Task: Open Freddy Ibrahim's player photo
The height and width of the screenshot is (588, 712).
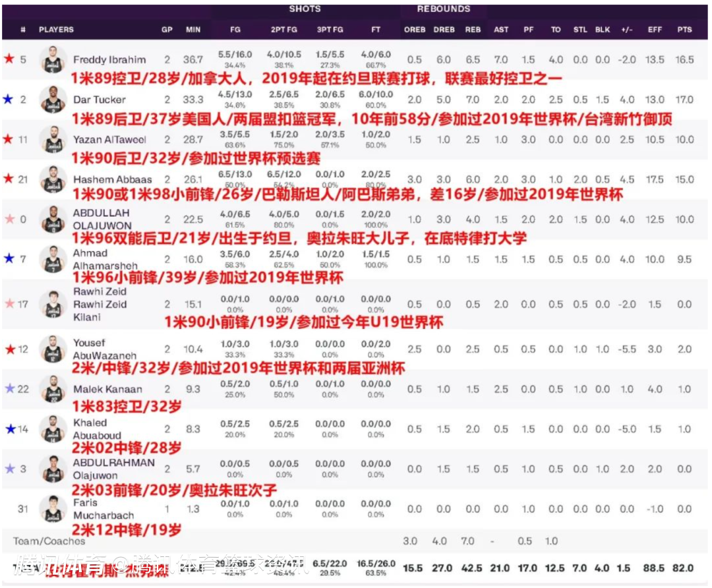Action: click(x=53, y=59)
